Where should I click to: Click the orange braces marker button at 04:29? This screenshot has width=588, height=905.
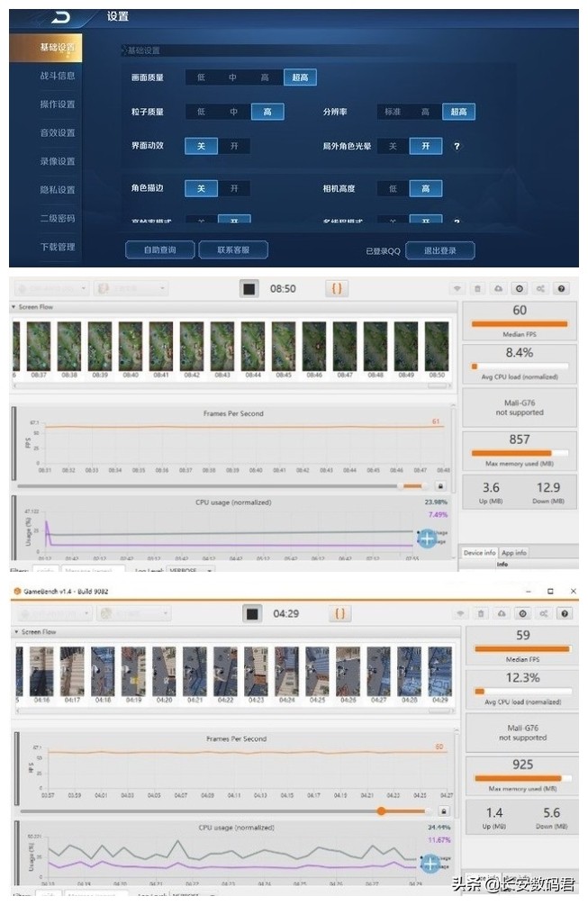339,613
